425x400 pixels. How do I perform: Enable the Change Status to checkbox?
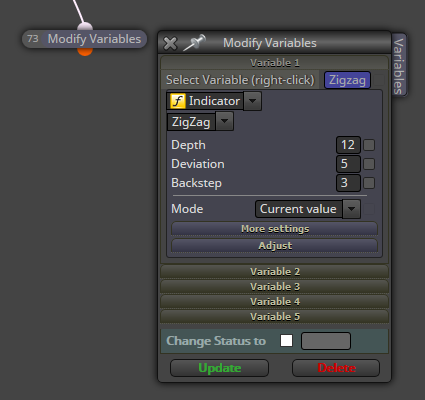pyautogui.click(x=287, y=341)
